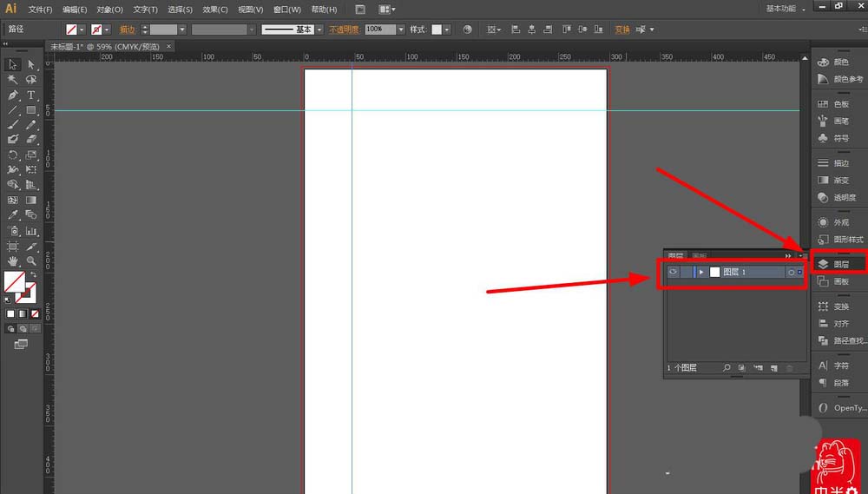Enable Draw Behind mode
868x494 pixels.
pyautogui.click(x=23, y=328)
